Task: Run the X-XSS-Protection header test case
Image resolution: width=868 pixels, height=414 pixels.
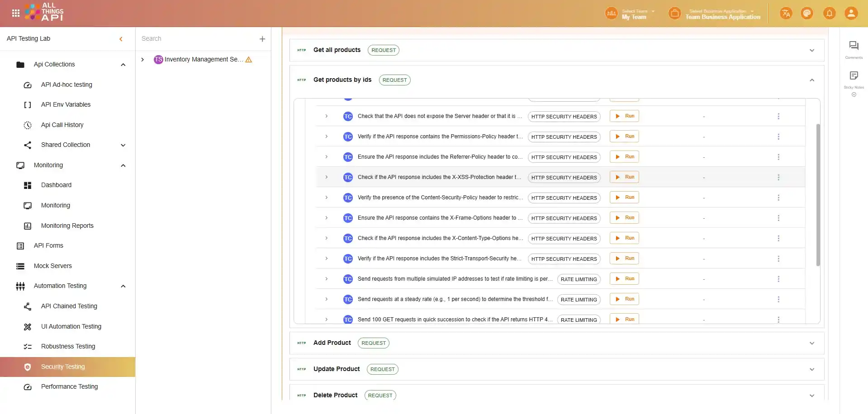Action: point(624,177)
